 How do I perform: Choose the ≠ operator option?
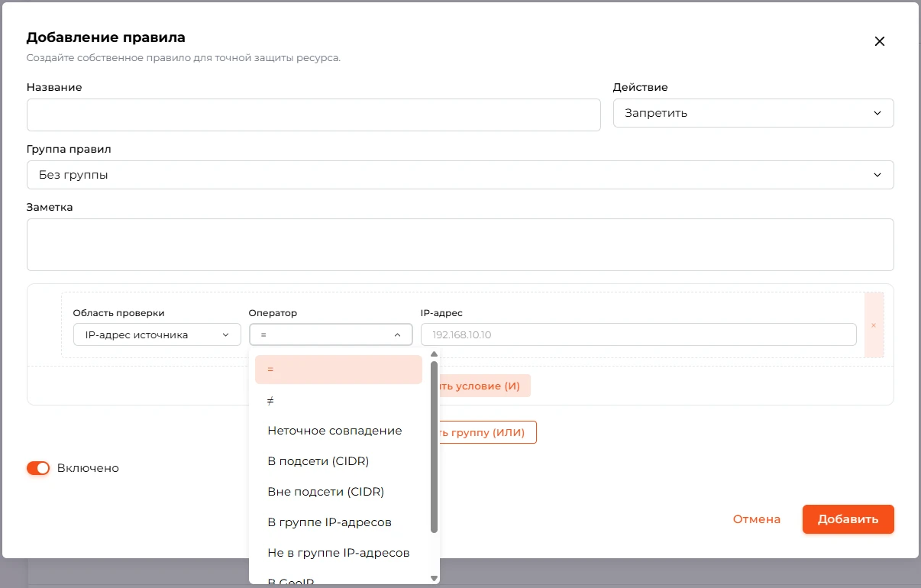point(338,400)
